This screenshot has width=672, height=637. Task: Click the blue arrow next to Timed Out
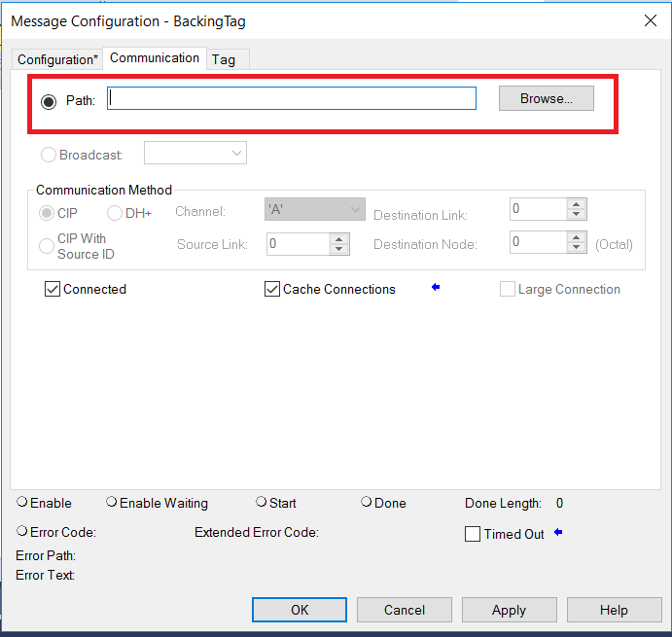558,532
